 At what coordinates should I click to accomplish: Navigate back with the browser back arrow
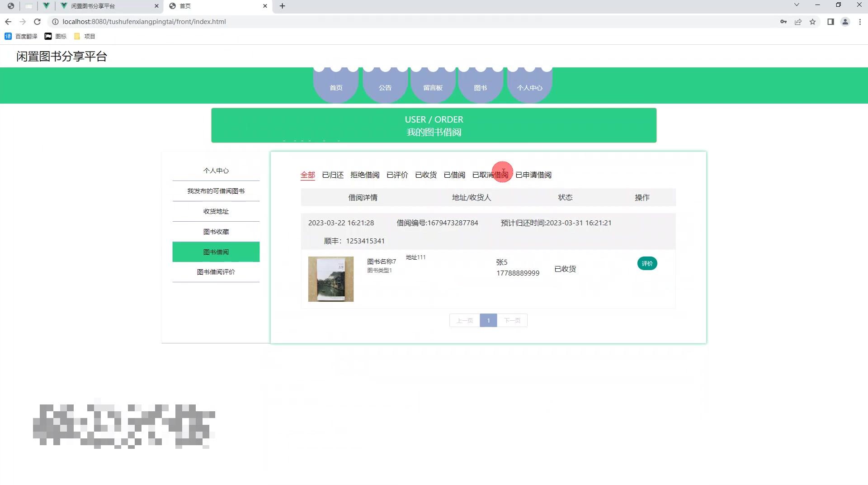[x=8, y=21]
